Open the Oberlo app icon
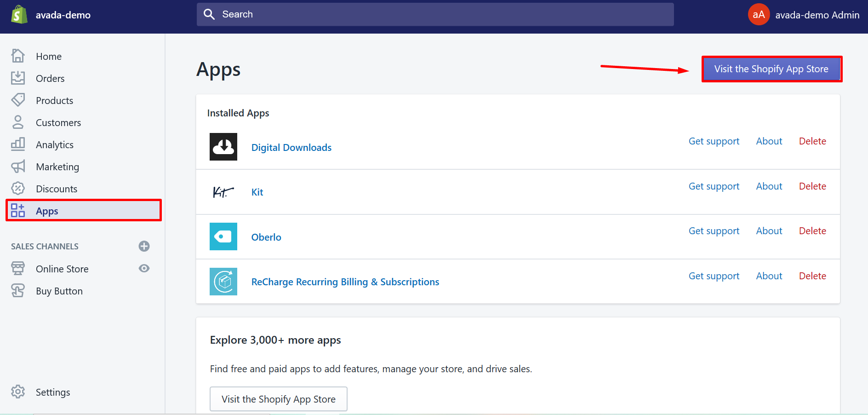 pyautogui.click(x=223, y=236)
